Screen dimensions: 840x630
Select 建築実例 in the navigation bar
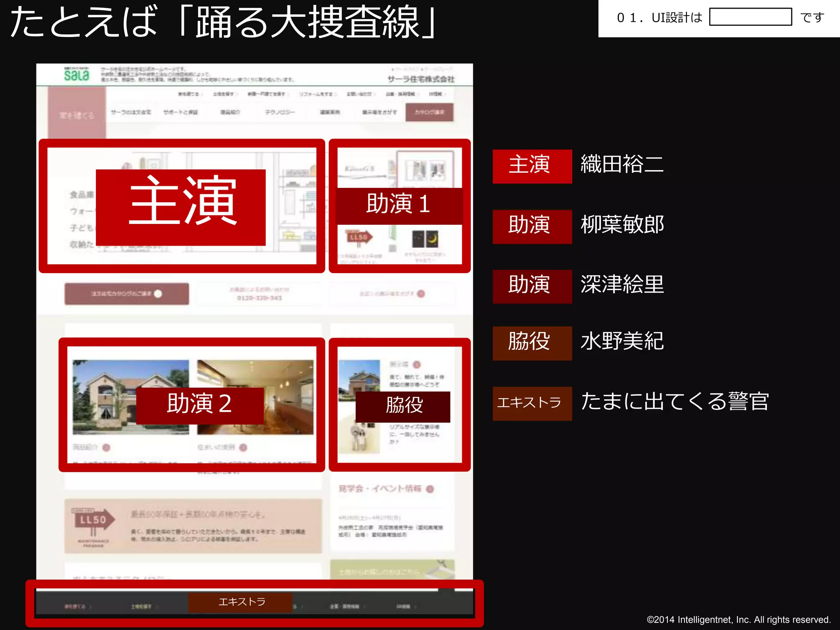coord(330,112)
